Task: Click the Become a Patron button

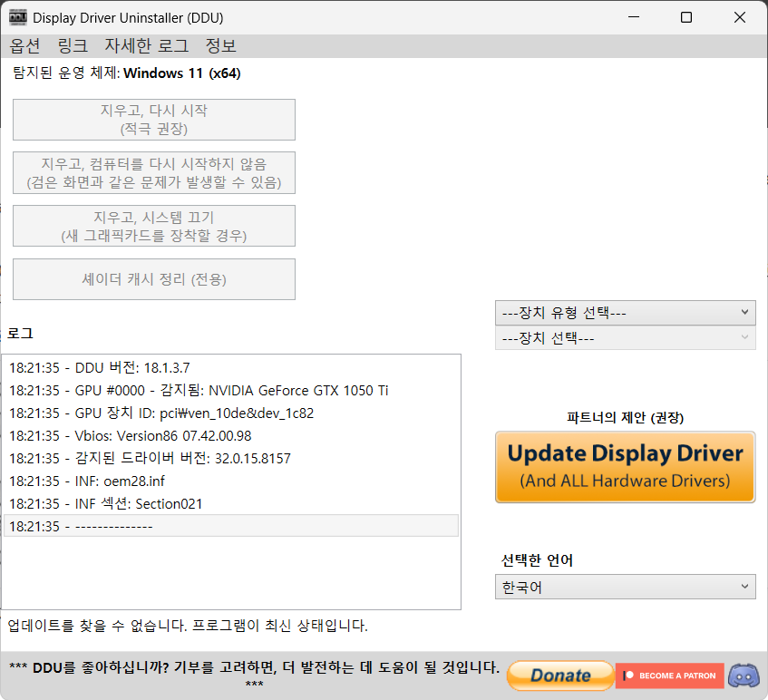Action: click(669, 676)
